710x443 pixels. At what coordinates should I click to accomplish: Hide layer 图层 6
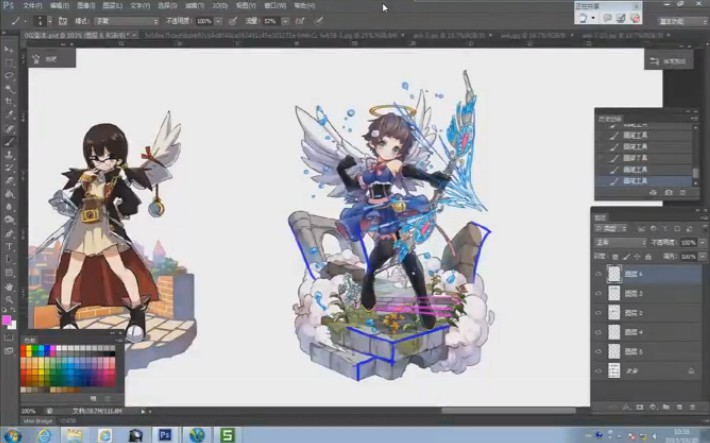tap(599, 274)
